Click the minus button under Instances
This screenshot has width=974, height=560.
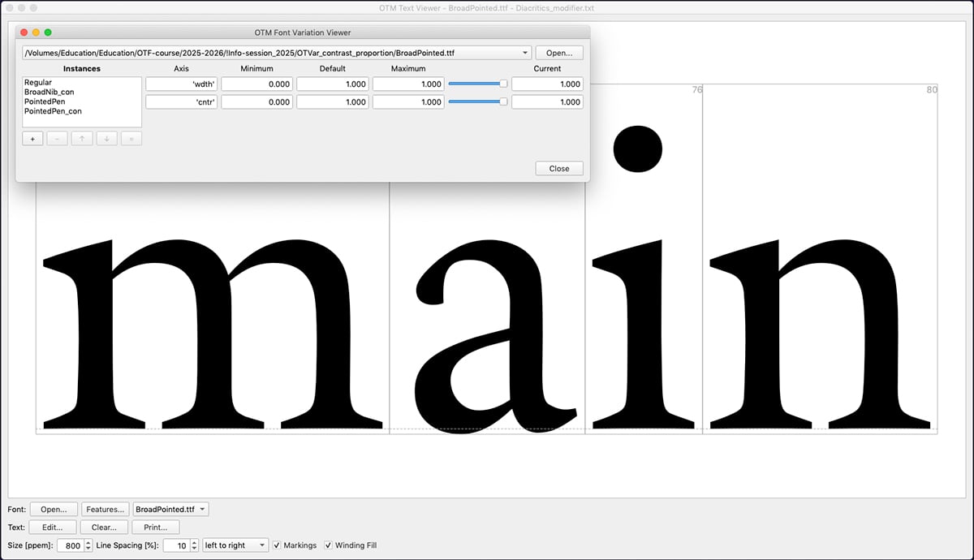click(x=58, y=139)
